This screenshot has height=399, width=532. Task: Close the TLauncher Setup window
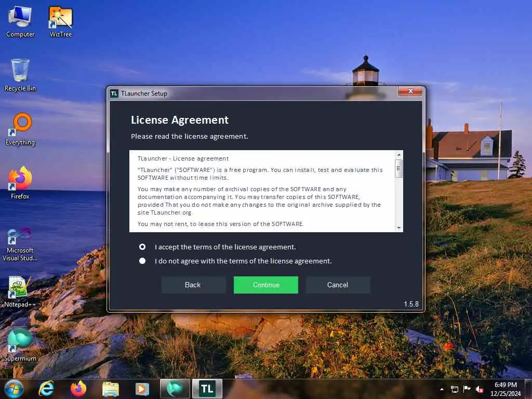click(x=410, y=91)
